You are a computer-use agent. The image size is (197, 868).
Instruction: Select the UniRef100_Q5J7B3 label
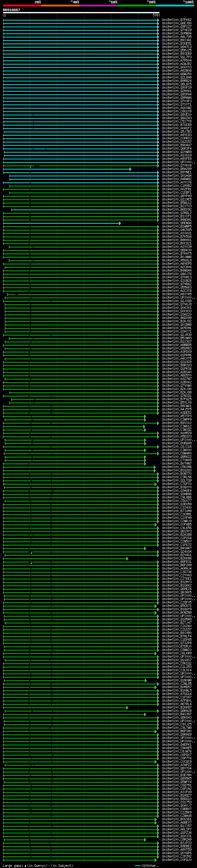pos(177,132)
